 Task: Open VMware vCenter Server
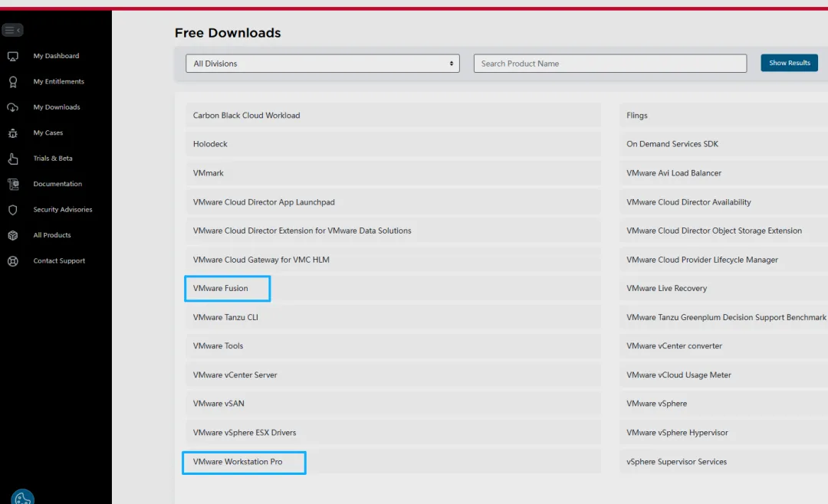click(x=393, y=375)
